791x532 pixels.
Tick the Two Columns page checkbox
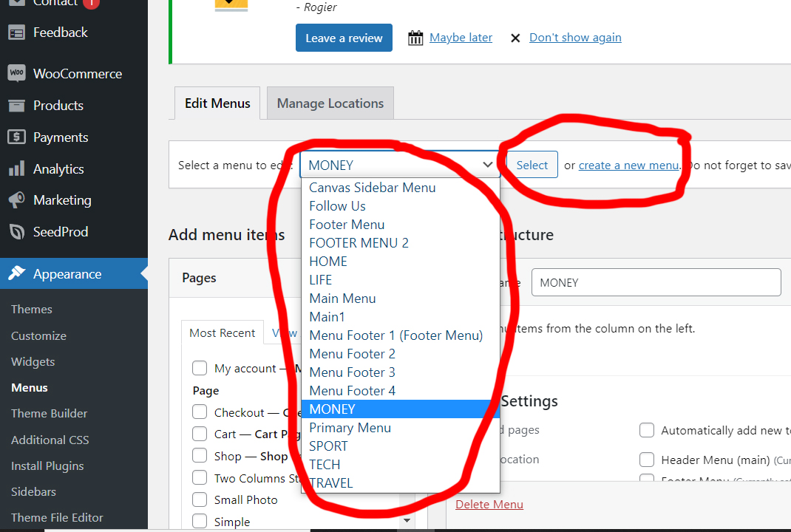[200, 477]
